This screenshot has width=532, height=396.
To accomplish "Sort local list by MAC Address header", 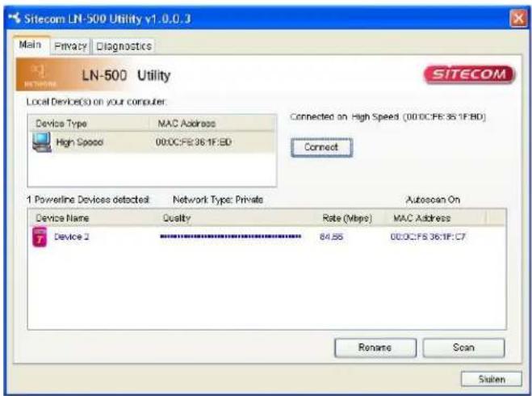I will click(212, 123).
